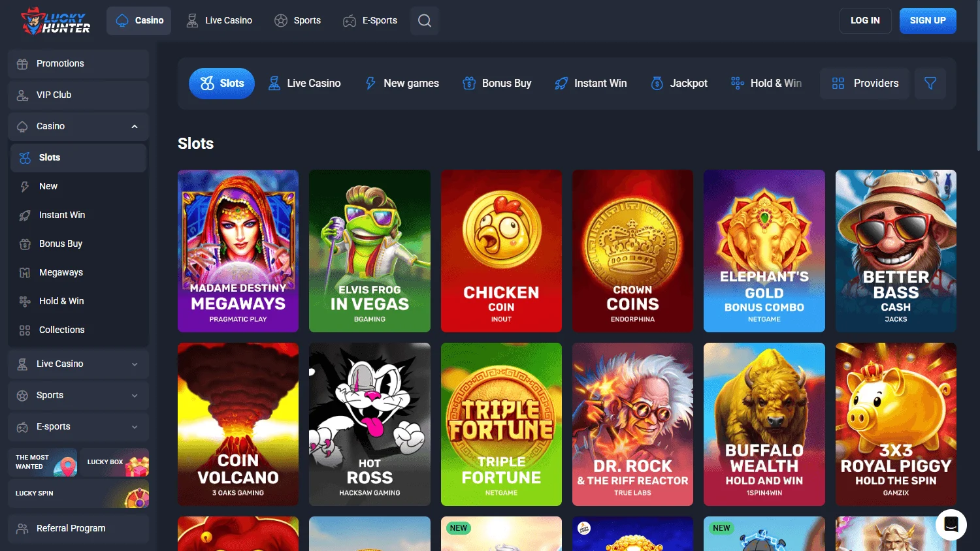Open the live chat bubble icon

[951, 524]
